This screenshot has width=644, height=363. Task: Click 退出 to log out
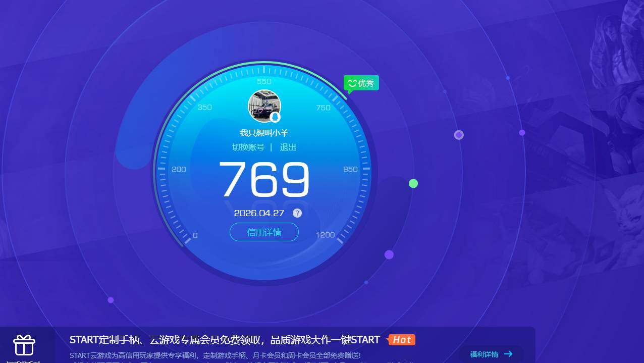click(288, 147)
